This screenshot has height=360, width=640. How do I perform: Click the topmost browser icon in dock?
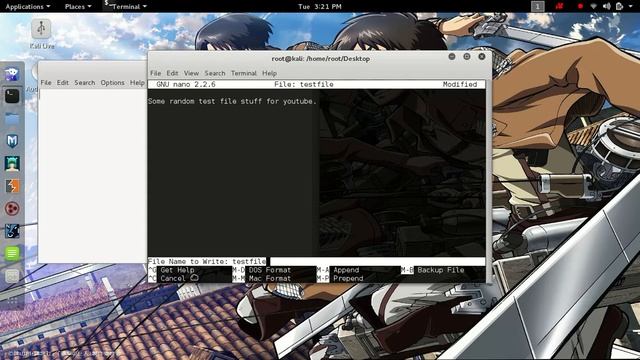tap(12, 74)
